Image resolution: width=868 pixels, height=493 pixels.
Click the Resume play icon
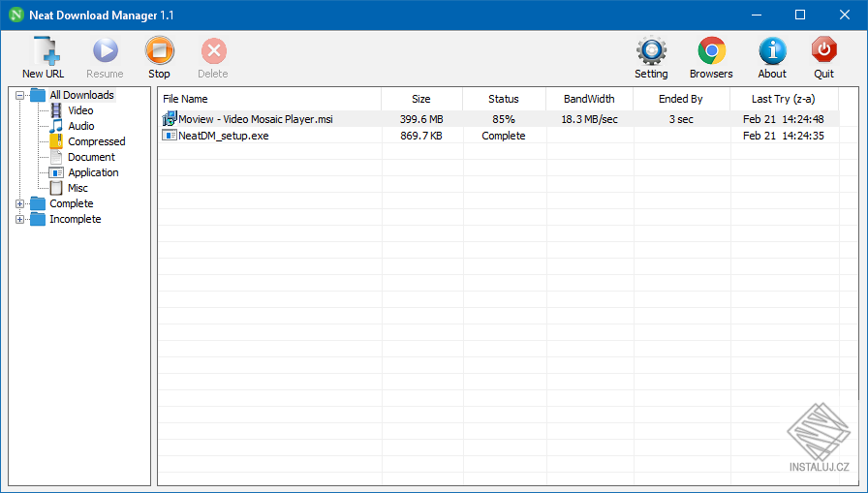click(105, 52)
